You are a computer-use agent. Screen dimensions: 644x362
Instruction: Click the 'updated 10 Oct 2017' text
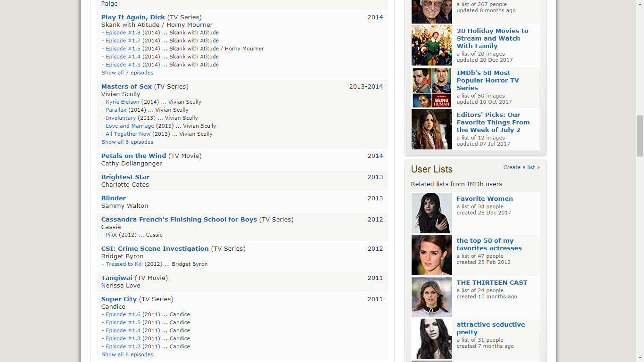pos(484,102)
